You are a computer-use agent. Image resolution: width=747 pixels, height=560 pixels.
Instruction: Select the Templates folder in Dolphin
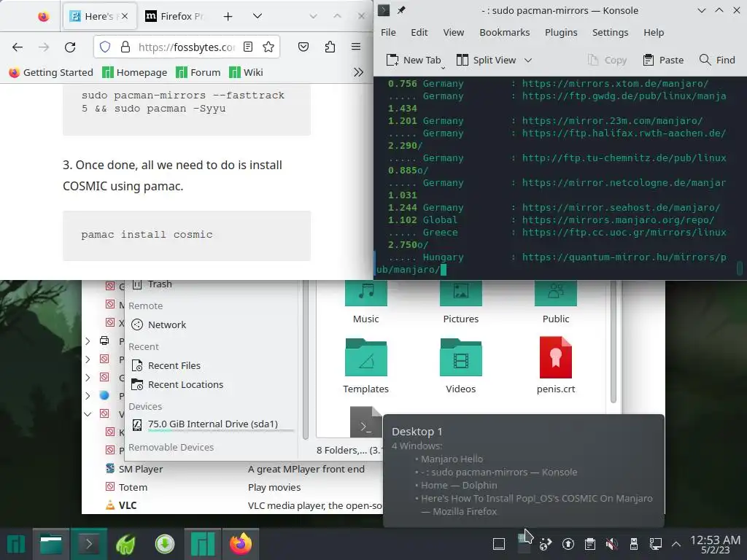366,366
